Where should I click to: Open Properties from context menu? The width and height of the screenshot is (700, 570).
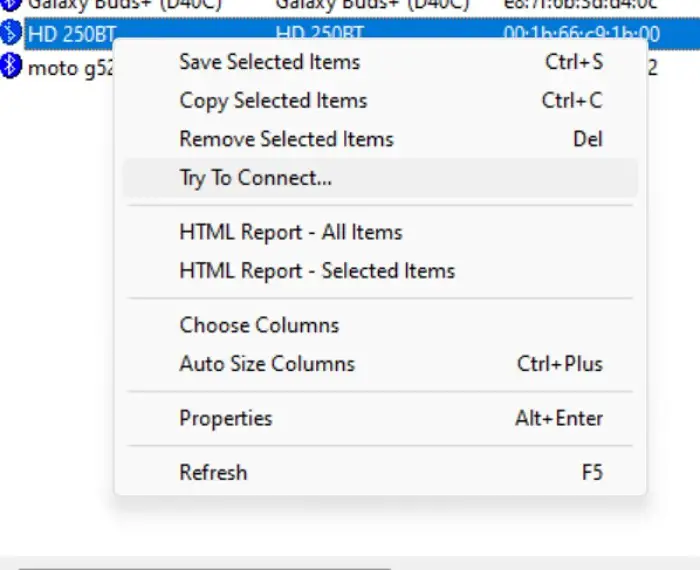click(x=380, y=419)
